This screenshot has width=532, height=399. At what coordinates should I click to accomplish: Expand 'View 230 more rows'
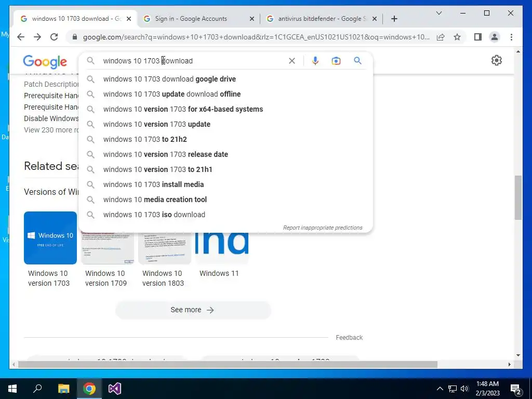coord(51,130)
